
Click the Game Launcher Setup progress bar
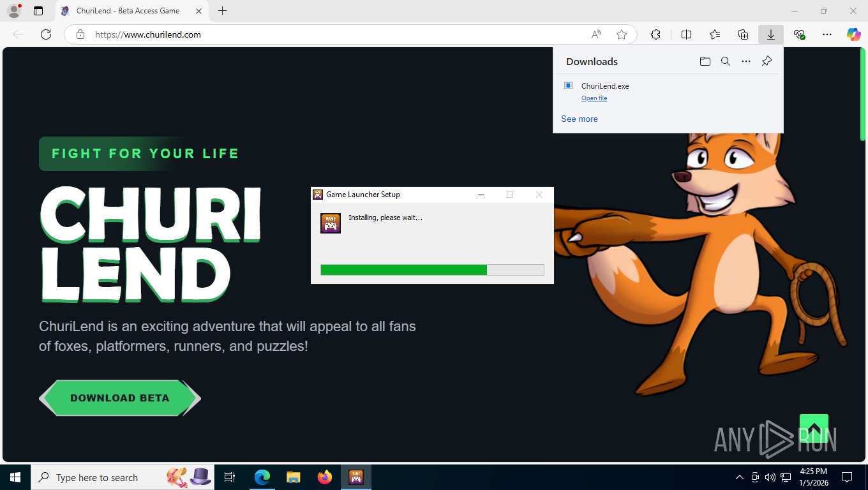[x=432, y=270]
